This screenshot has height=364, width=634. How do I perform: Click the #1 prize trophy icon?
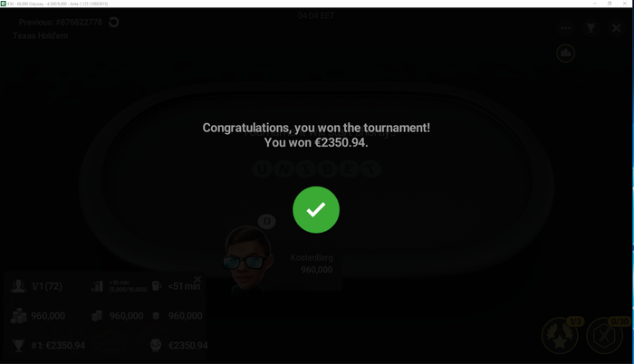click(19, 345)
